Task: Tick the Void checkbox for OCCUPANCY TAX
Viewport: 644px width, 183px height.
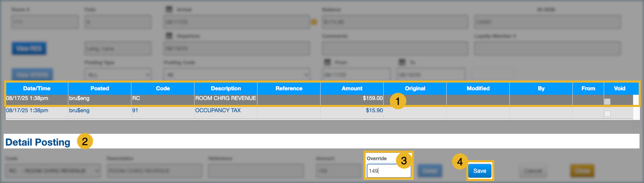Action: (x=607, y=114)
